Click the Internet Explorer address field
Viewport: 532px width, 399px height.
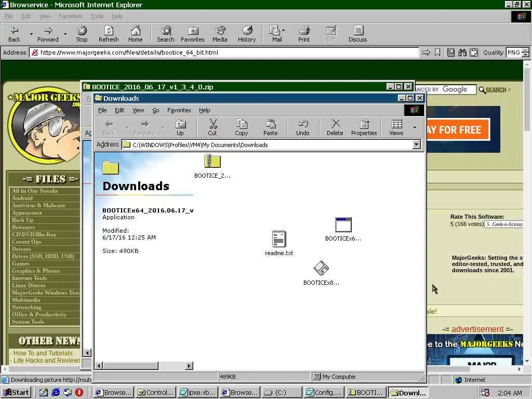224,52
